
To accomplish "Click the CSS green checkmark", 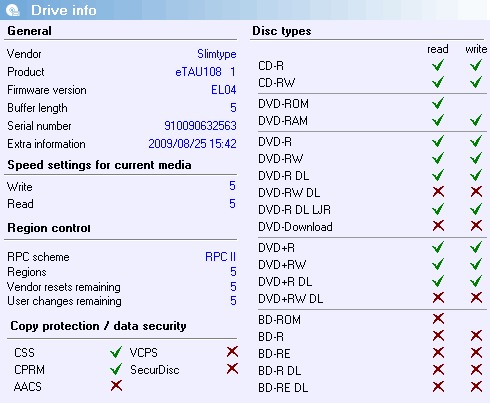I will 116,352.
